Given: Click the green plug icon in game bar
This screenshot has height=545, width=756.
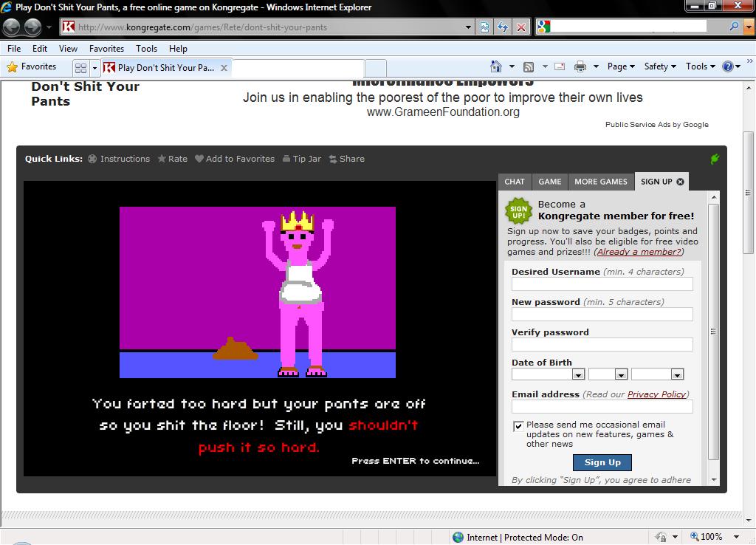Looking at the screenshot, I should pos(715,159).
